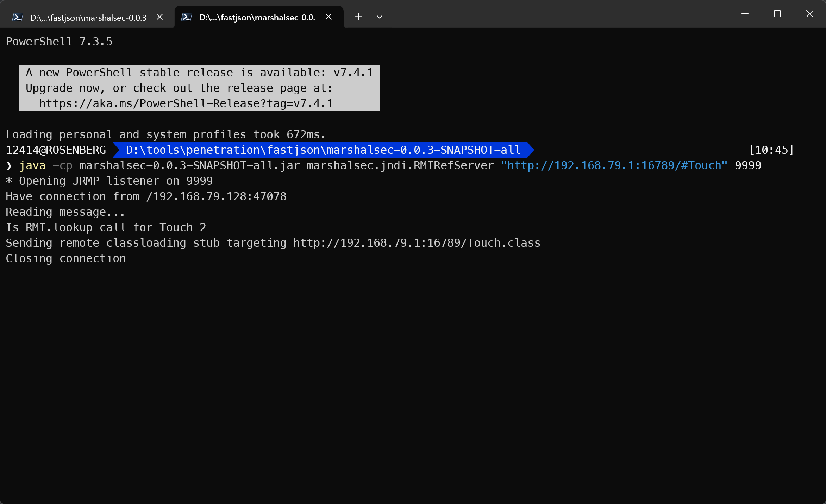This screenshot has width=826, height=504.
Task: Minimize the terminal window
Action: 745,14
